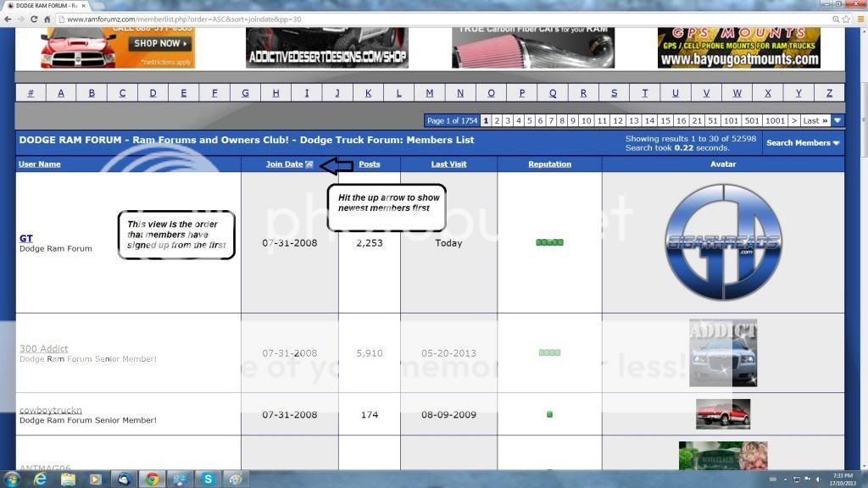
Task: Sort the list by Last Visit
Action: tap(449, 164)
